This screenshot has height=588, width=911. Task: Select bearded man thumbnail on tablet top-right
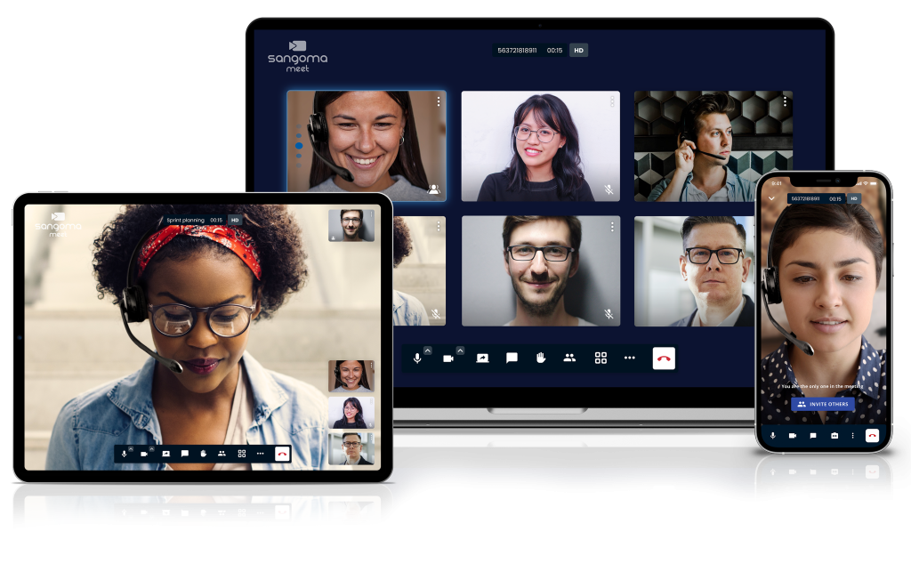[351, 225]
